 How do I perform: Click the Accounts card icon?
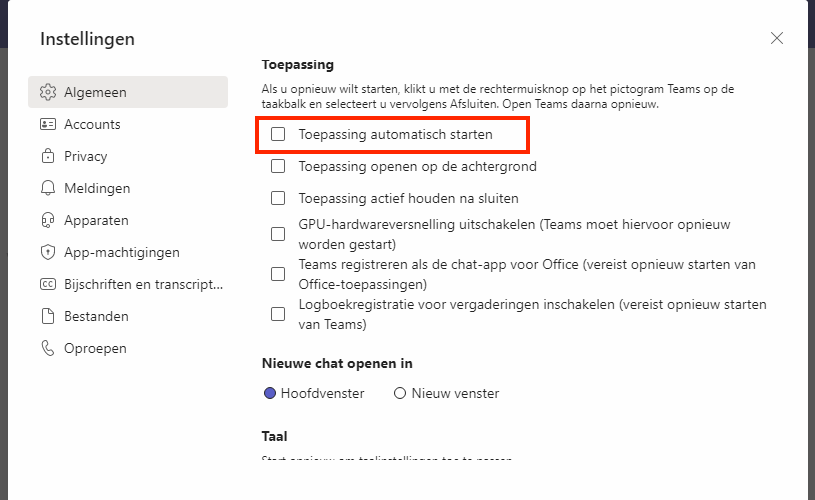pyautogui.click(x=48, y=124)
